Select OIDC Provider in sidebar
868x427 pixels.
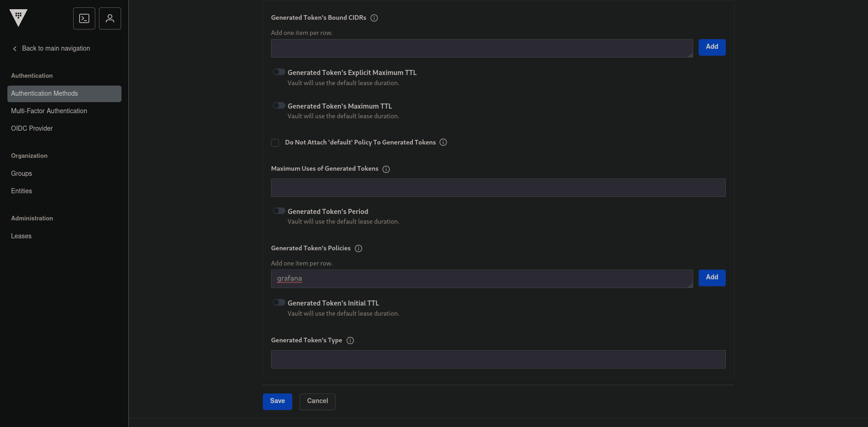(32, 128)
